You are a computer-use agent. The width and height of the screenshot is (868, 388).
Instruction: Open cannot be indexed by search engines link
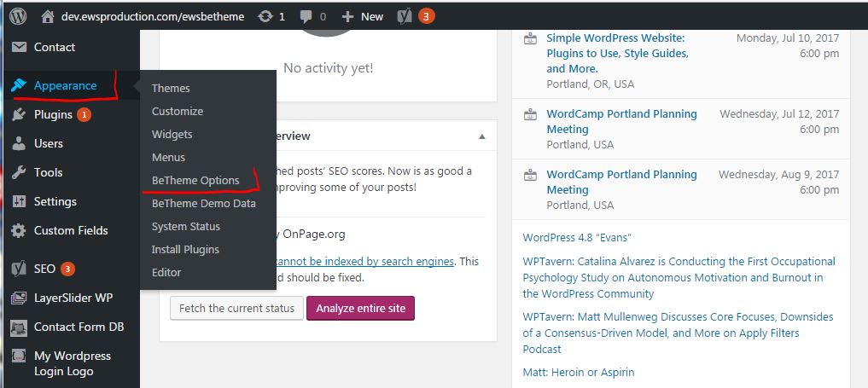(x=364, y=262)
